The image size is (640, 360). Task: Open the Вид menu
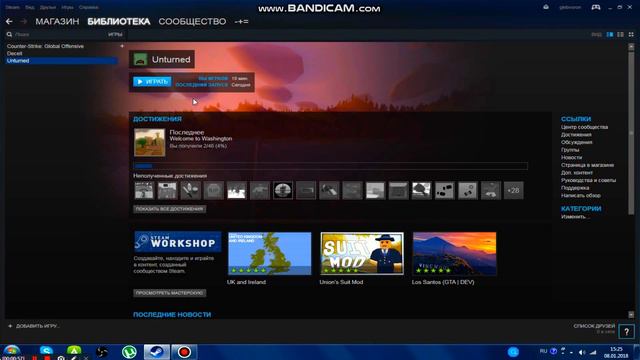tap(30, 7)
